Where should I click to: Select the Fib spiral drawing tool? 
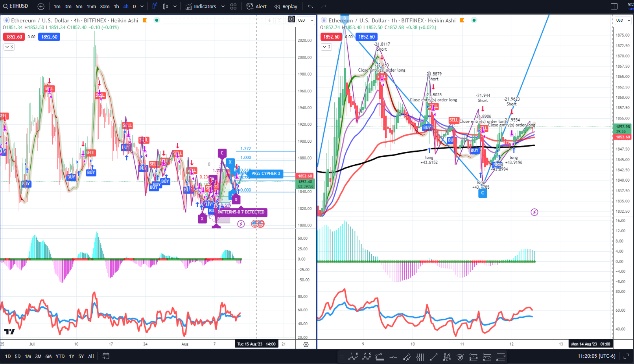click(x=460, y=357)
